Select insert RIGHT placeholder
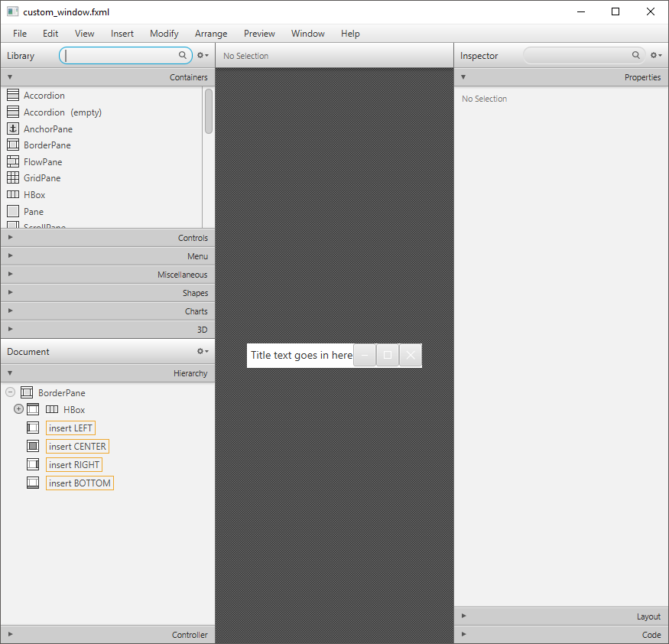The height and width of the screenshot is (644, 669). click(74, 464)
